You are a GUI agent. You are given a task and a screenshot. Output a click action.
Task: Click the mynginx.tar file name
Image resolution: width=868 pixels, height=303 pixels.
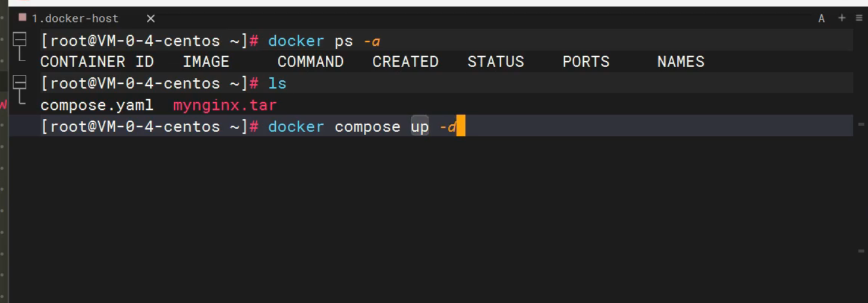225,106
